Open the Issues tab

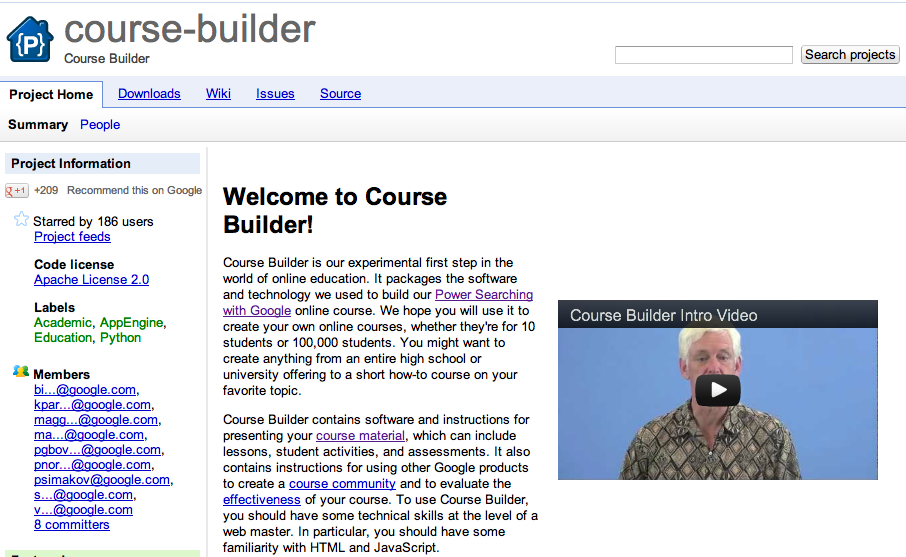(x=275, y=94)
